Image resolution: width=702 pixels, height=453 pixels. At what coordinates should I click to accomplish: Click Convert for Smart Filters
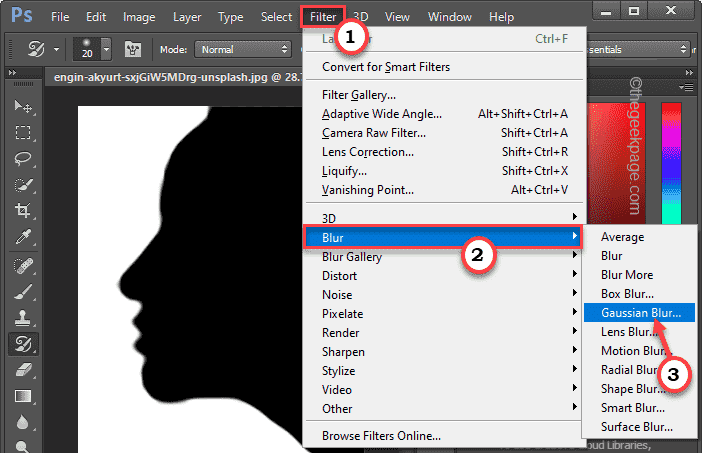(x=386, y=67)
